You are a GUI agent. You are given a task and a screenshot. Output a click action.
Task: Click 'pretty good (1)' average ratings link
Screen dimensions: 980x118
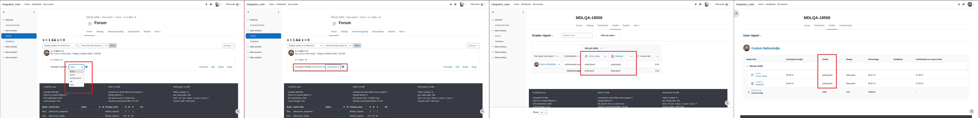(318, 67)
